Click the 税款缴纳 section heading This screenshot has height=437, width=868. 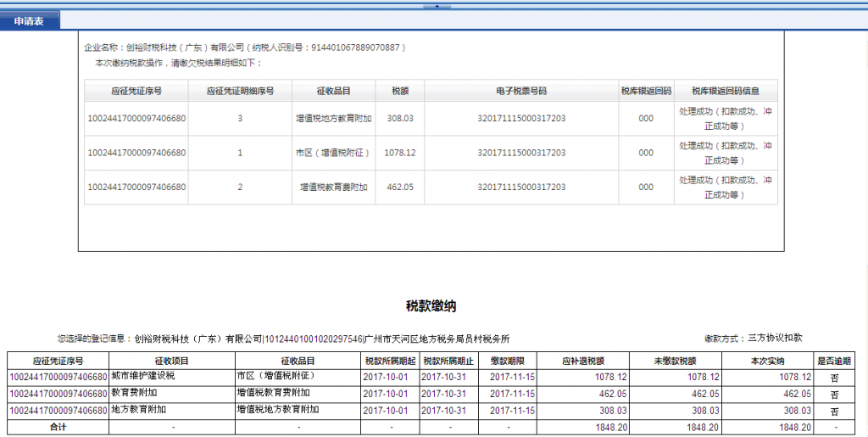pos(431,305)
